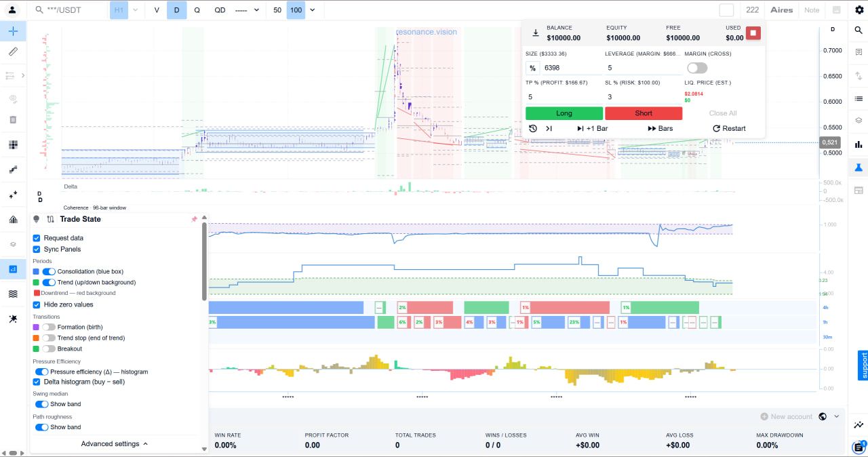Open the H1 timeframe dropdown arrow
This screenshot has width=868, height=457.
pyautogui.click(x=136, y=10)
